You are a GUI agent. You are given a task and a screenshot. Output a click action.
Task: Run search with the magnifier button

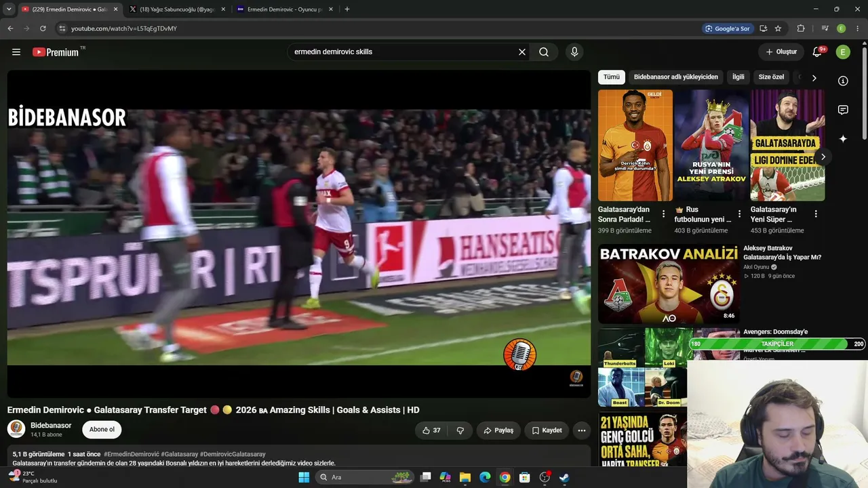point(544,52)
